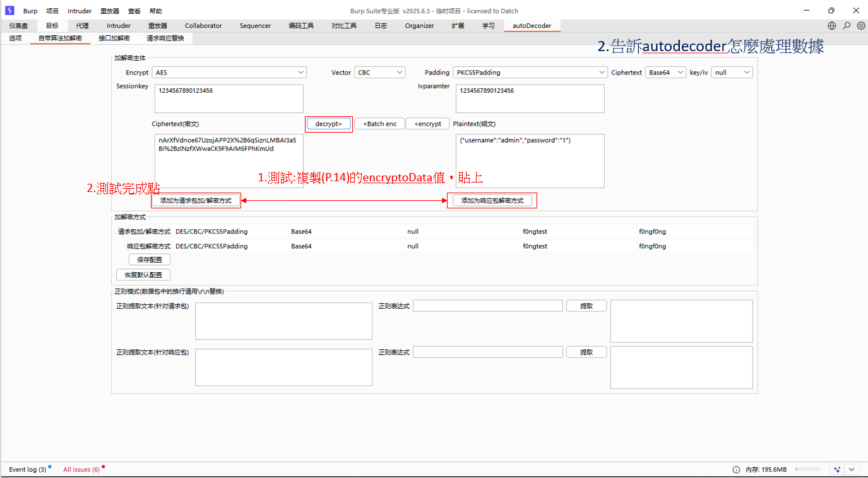Open Event log (3) in status bar
The height and width of the screenshot is (478, 868).
pyautogui.click(x=27, y=470)
